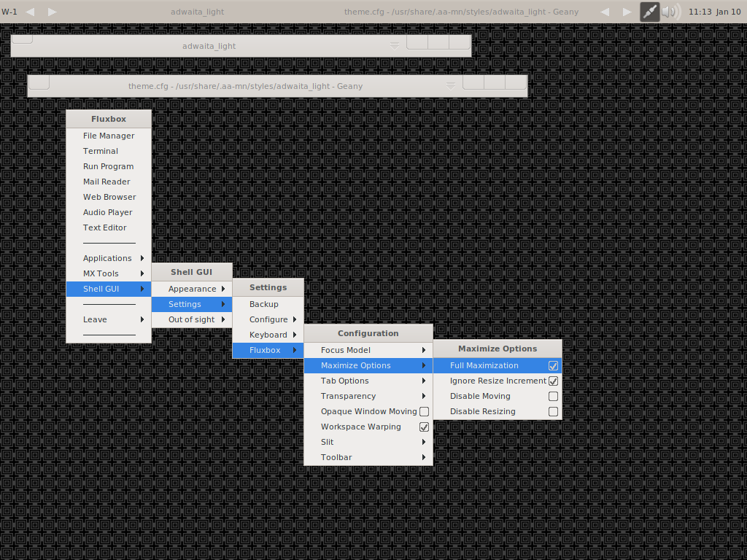Select highlighted Fluxbox entry in Settings menu
Viewport: 747px width, 560px height.
pyautogui.click(x=268, y=350)
